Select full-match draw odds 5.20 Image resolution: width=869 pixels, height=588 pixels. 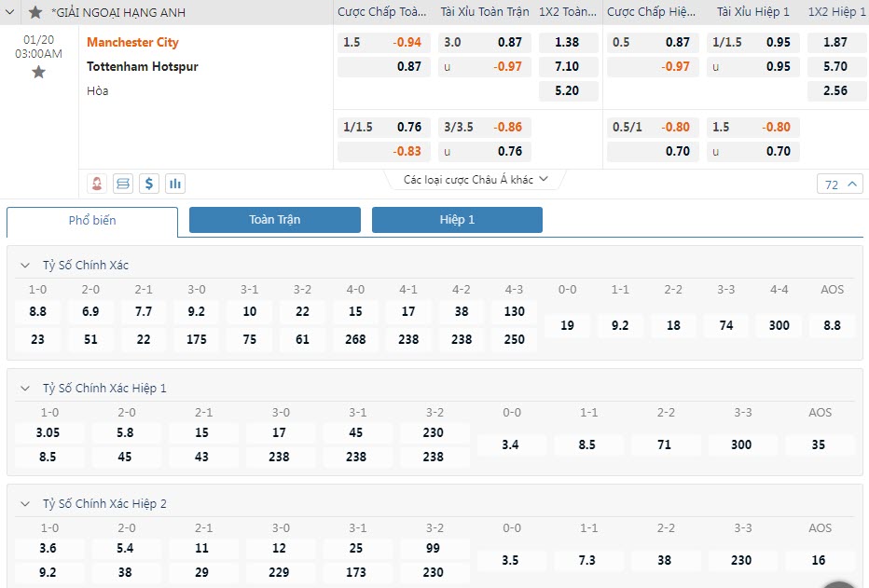point(566,91)
